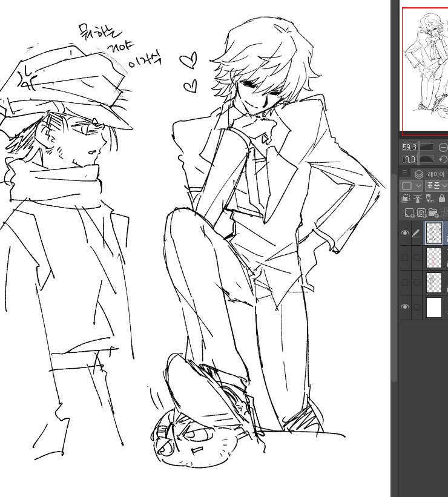Hide the white paper layer via eye
The width and height of the screenshot is (448, 497).
click(x=405, y=307)
